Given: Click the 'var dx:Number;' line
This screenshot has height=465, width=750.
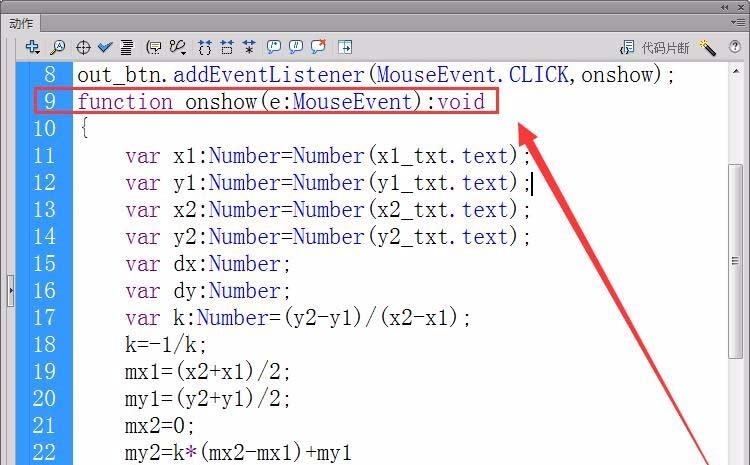Looking at the screenshot, I should tap(208, 264).
